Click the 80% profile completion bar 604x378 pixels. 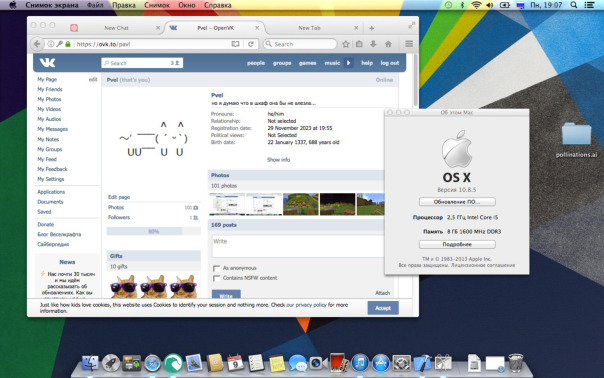pyautogui.click(x=154, y=231)
